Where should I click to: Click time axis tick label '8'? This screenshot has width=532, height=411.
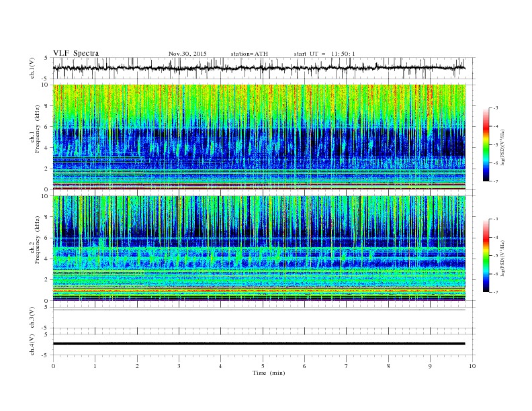(x=388, y=366)
